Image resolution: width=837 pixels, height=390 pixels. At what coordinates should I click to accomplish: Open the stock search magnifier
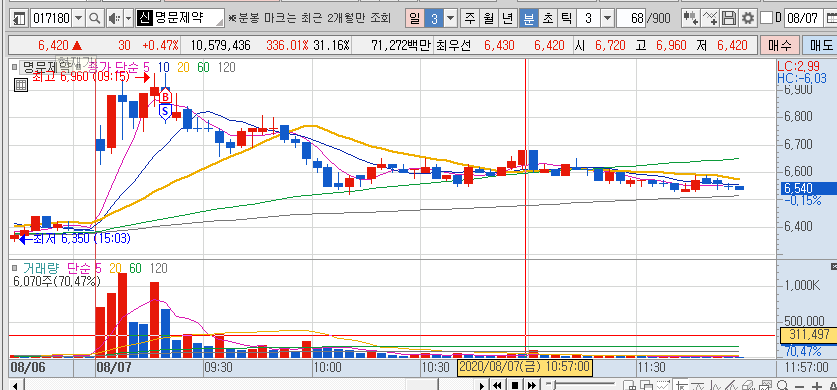coord(94,19)
